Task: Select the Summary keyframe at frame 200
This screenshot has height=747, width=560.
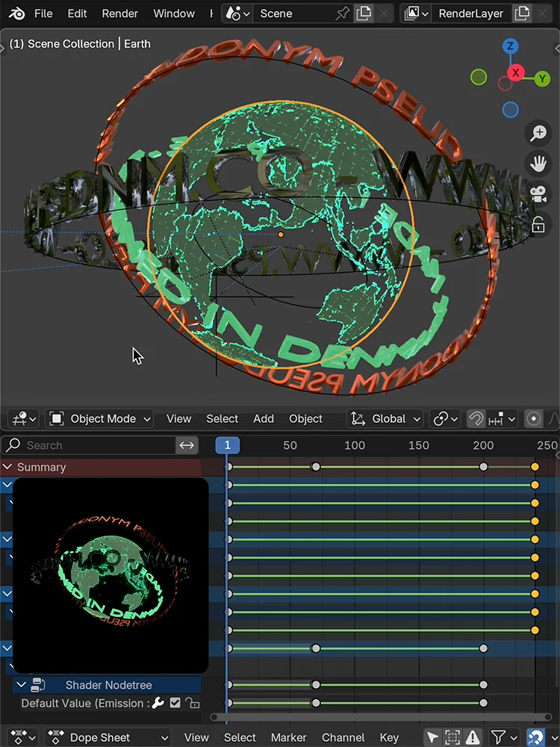Action: [x=483, y=467]
